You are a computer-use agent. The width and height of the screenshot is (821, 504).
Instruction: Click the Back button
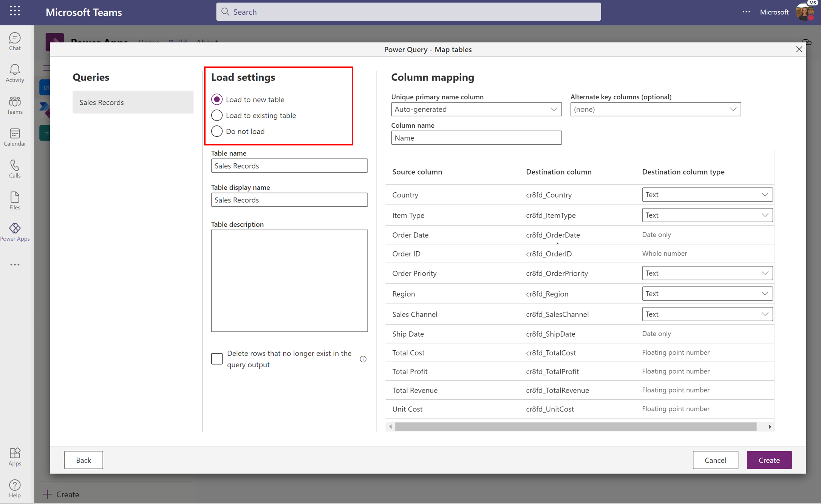(x=83, y=460)
